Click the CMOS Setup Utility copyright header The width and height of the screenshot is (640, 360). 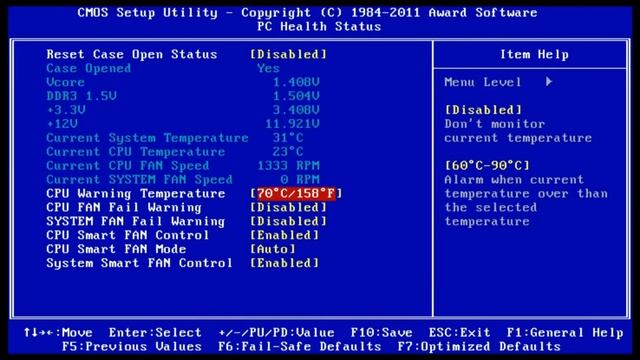[x=307, y=13]
